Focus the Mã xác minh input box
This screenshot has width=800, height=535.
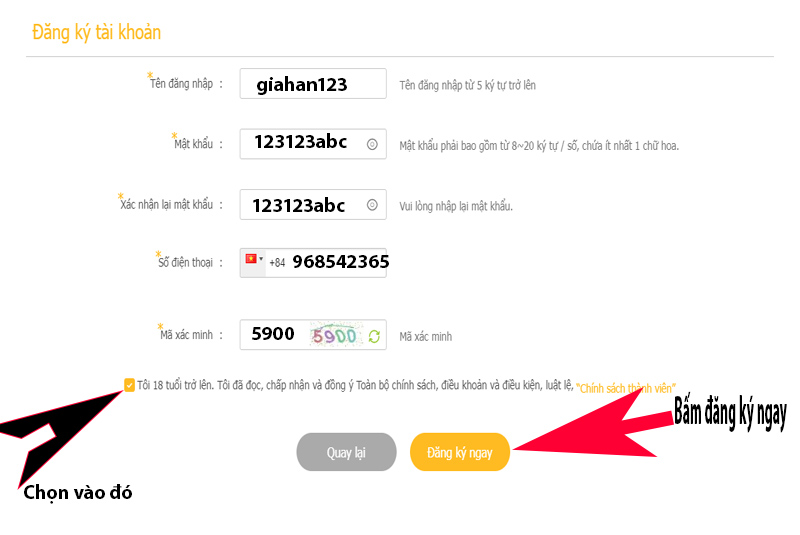272,335
